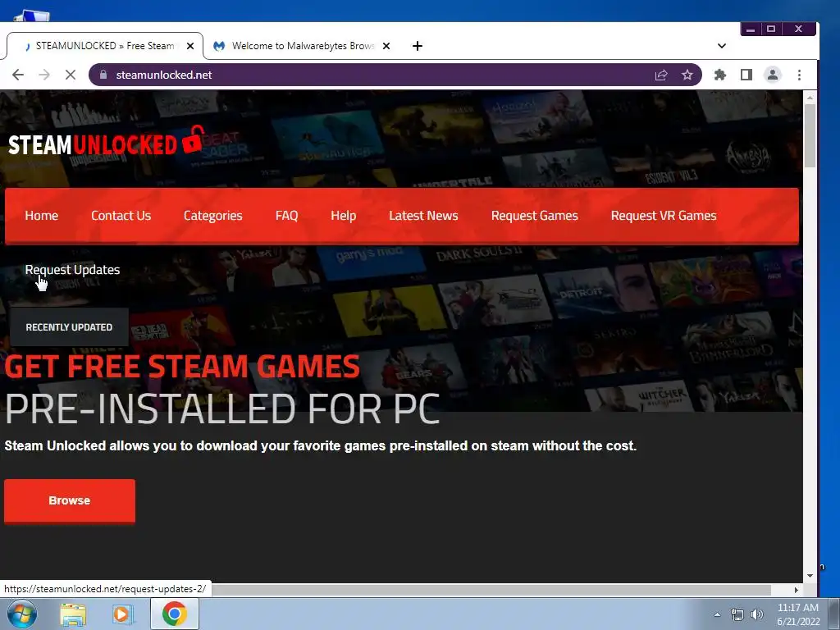This screenshot has height=630, width=840.
Task: Open network status tray icon
Action: coord(737,614)
